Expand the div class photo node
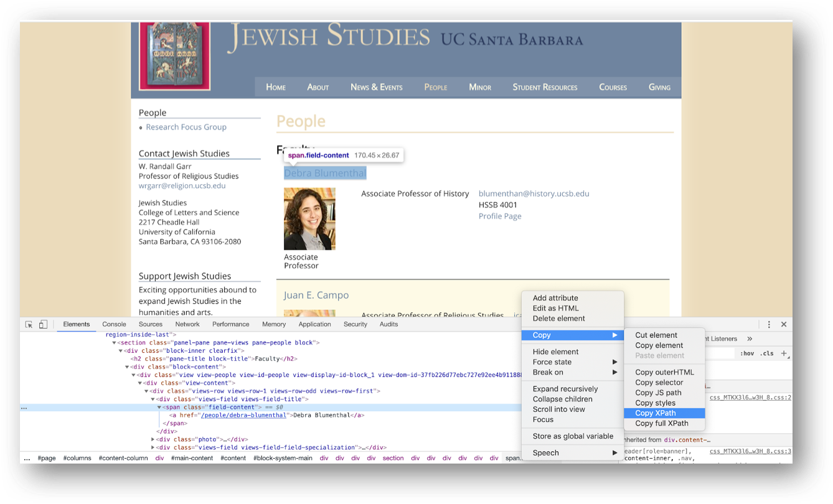833x504 pixels. (153, 439)
